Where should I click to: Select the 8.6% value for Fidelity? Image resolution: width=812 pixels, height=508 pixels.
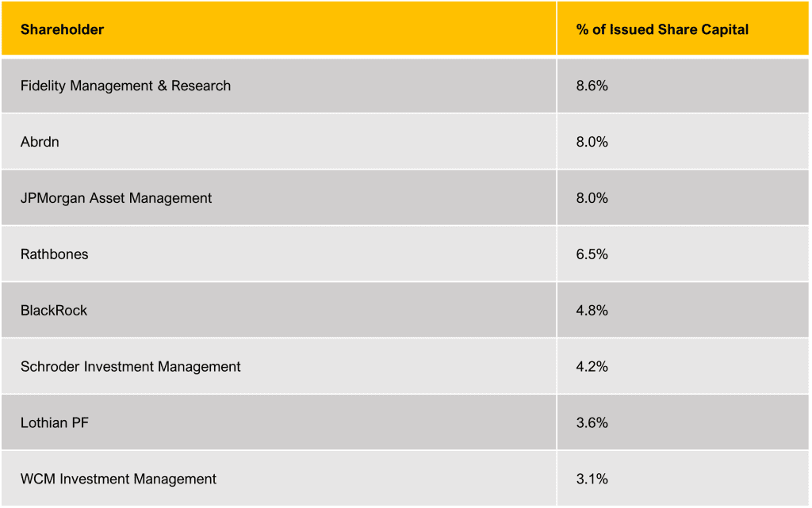point(592,86)
